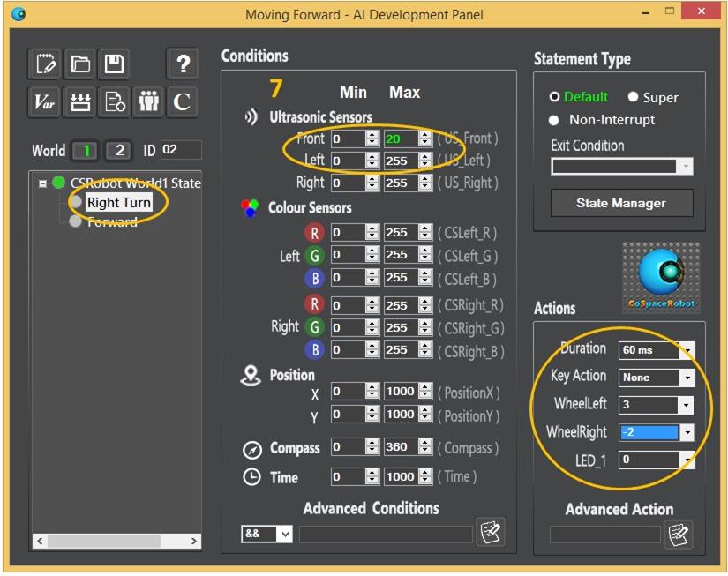Open the WheelRight dropdown
Screen dimensions: 728x576
point(657,432)
